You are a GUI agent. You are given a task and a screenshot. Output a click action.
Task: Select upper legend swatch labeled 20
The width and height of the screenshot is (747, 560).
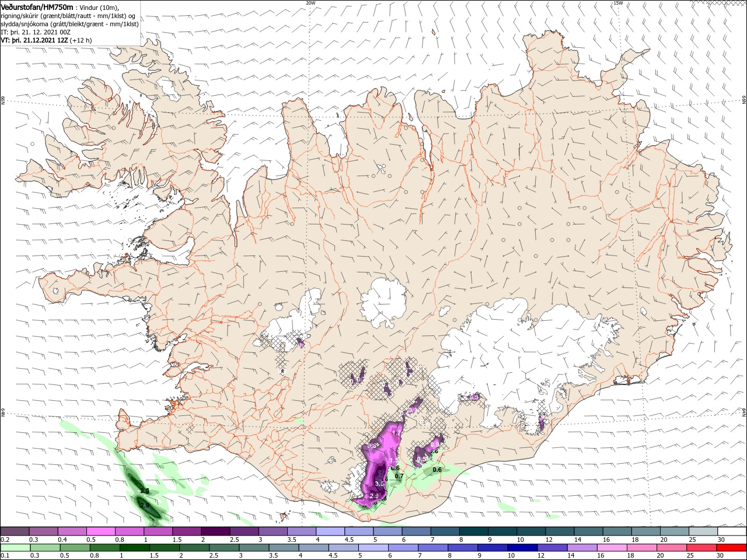tap(675, 531)
